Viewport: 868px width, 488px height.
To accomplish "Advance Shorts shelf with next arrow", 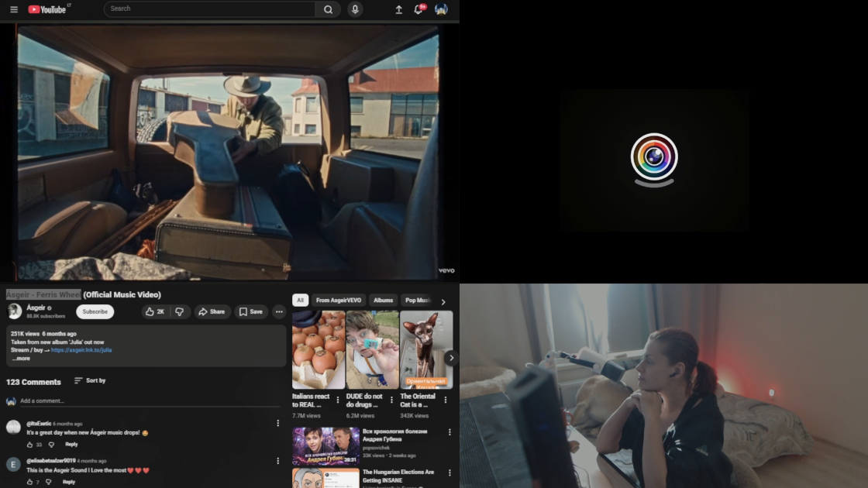I will (x=451, y=358).
